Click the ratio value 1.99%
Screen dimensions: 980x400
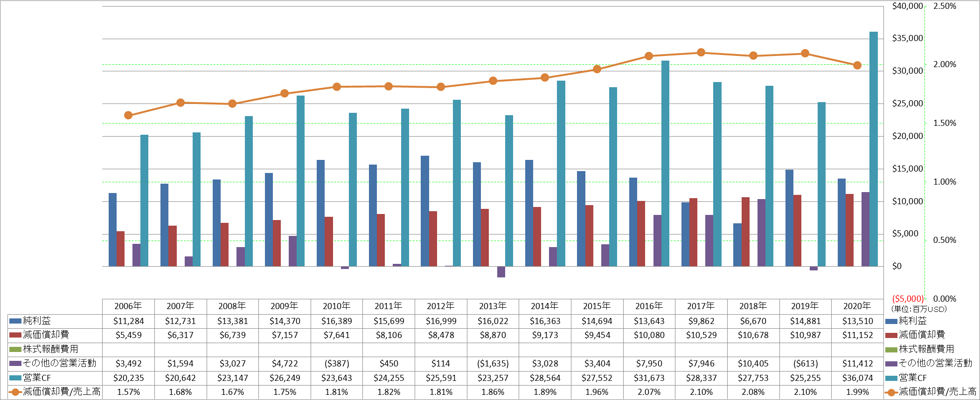tap(857, 392)
